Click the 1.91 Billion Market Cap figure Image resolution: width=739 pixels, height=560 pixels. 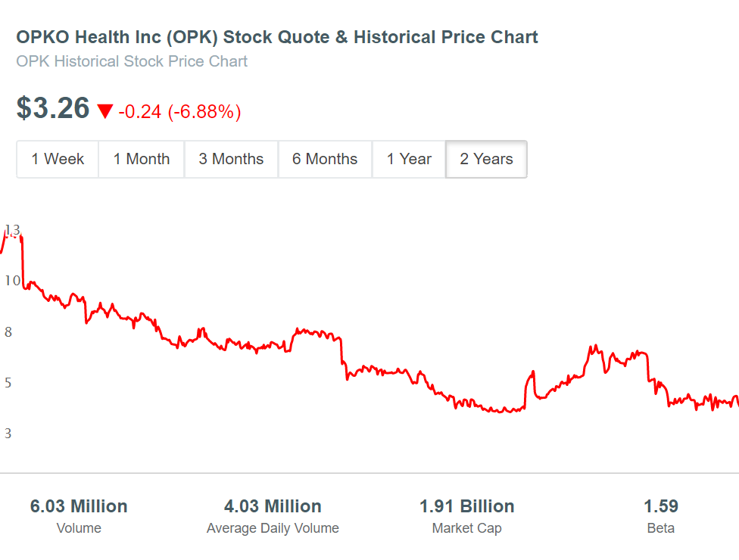click(x=467, y=516)
